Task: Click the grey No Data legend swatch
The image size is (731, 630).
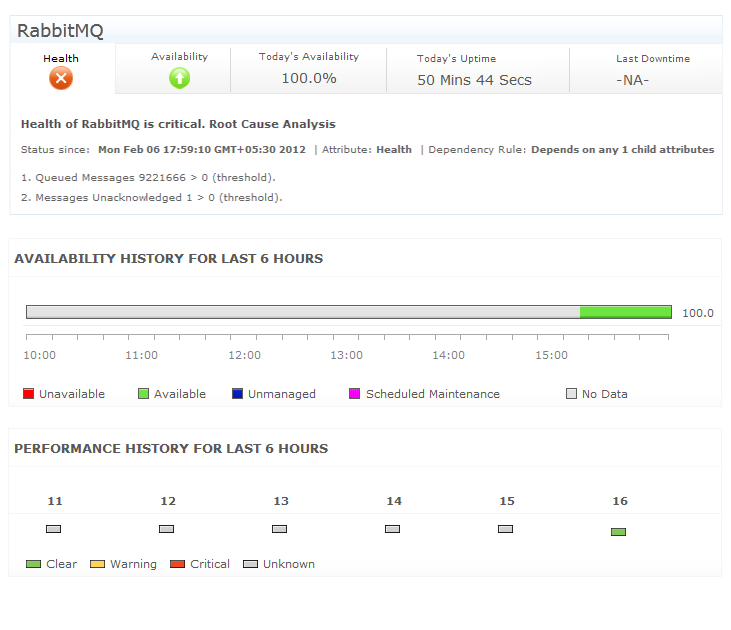Action: 571,394
